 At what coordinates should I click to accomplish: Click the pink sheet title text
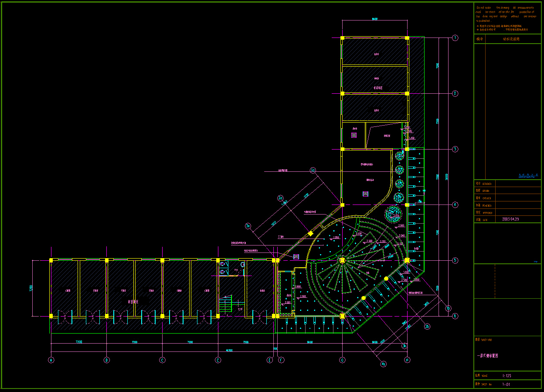coord(488,356)
